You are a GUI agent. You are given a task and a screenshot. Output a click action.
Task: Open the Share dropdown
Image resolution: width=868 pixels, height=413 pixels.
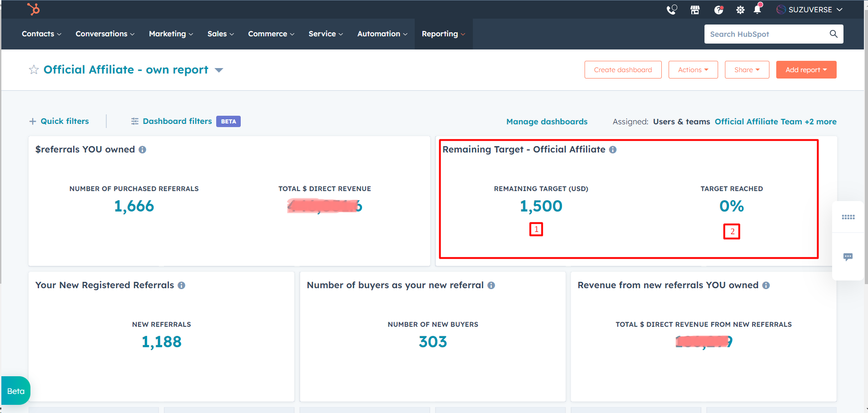[747, 70]
